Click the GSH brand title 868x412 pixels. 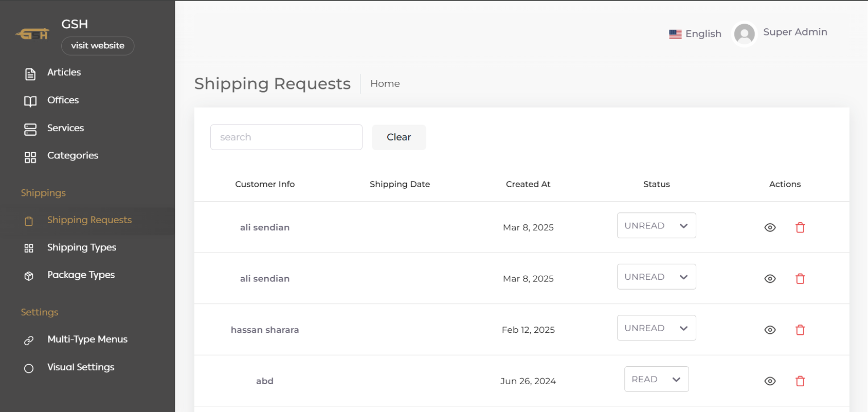[x=75, y=24]
